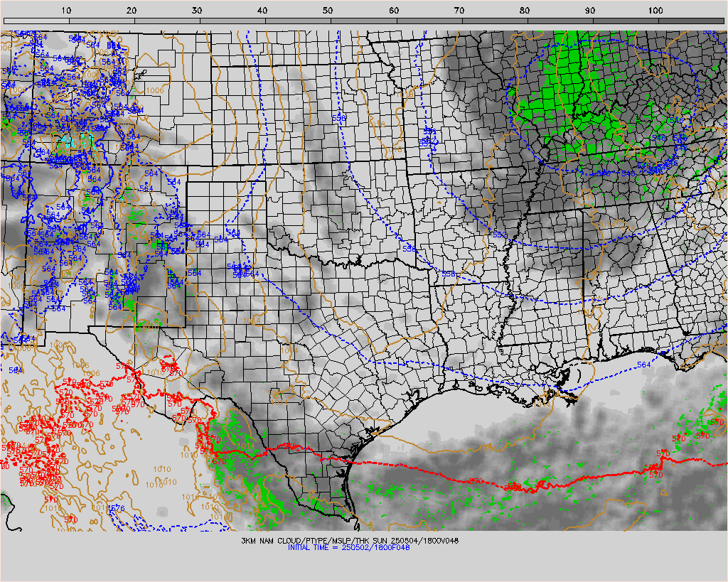728x582 pixels.
Task: Click scale bar segment between 10 and 20
Action: 102,21
